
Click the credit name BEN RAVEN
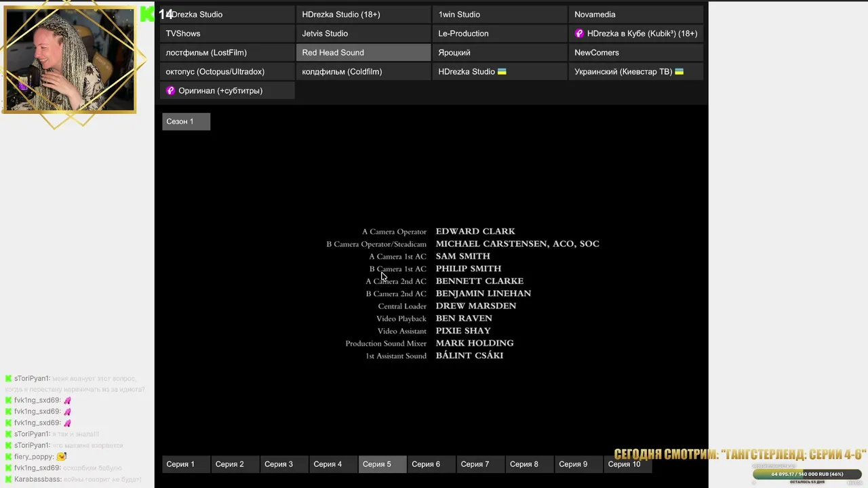click(464, 319)
